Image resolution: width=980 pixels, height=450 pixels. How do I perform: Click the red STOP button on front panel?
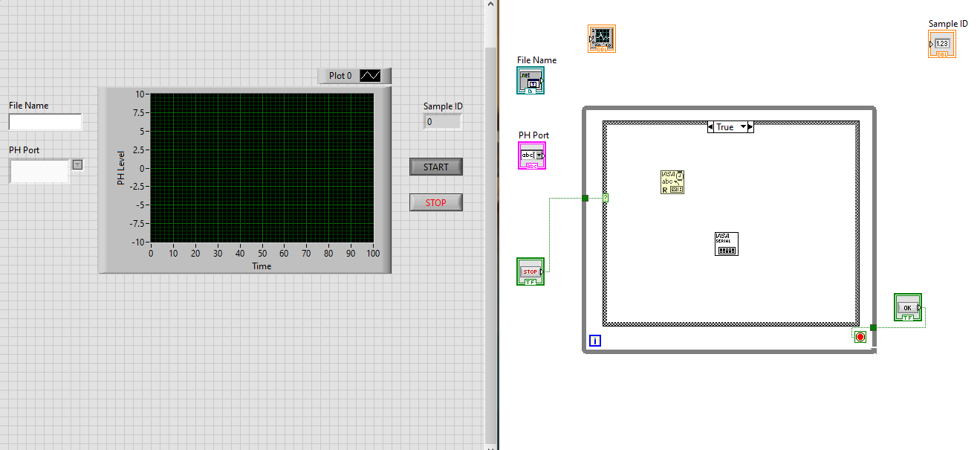tap(436, 202)
